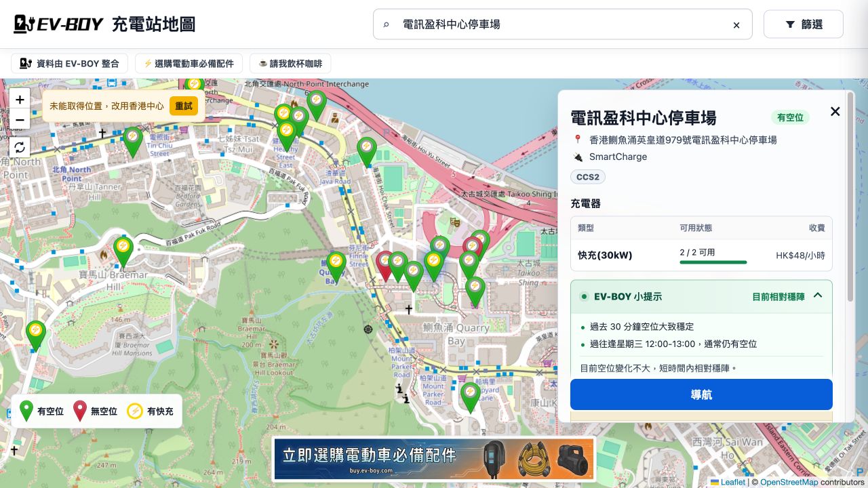The width and height of the screenshot is (868, 488).
Task: Click the 2 / 2 可用 availability bar
Action: (713, 262)
